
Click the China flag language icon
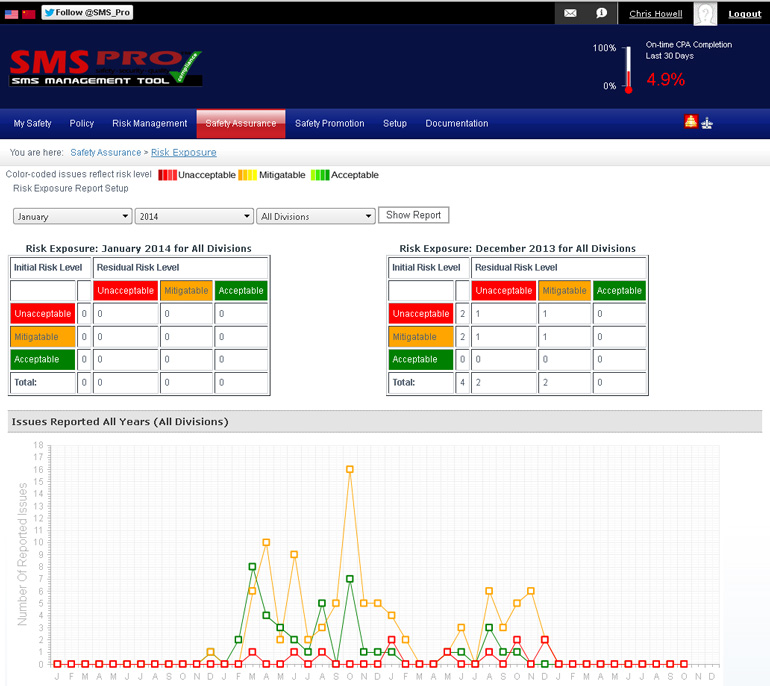point(29,14)
